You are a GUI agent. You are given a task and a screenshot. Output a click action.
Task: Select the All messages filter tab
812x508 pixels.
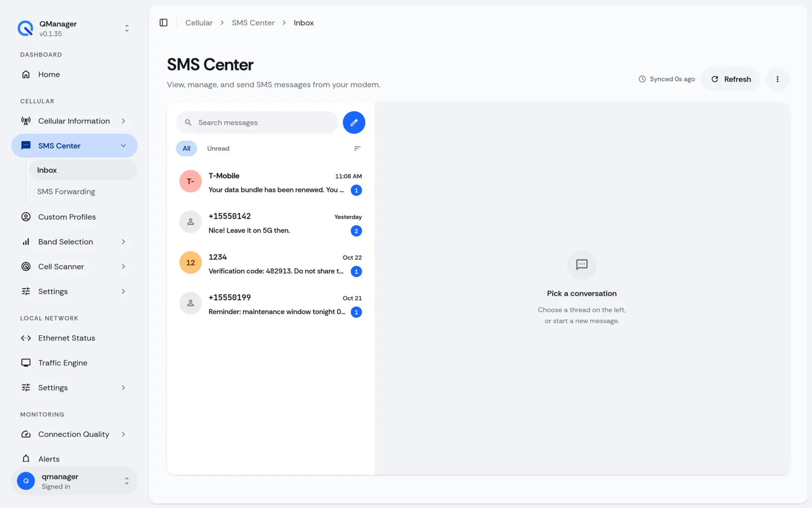click(x=186, y=148)
